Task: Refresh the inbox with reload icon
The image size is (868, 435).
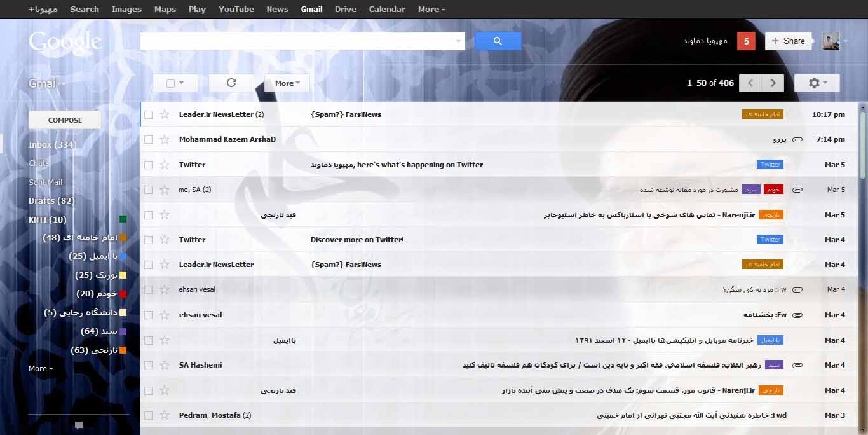Action: [231, 83]
